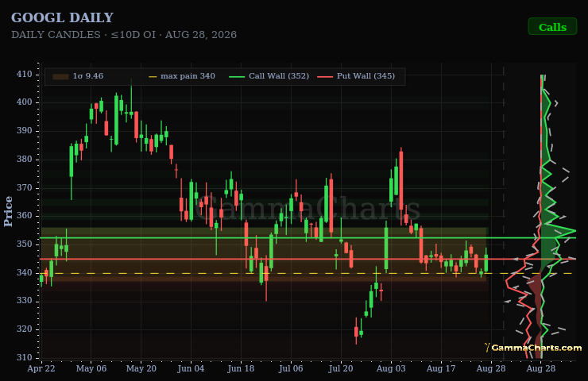Click the GOOGL DAILY chart title

62,17
